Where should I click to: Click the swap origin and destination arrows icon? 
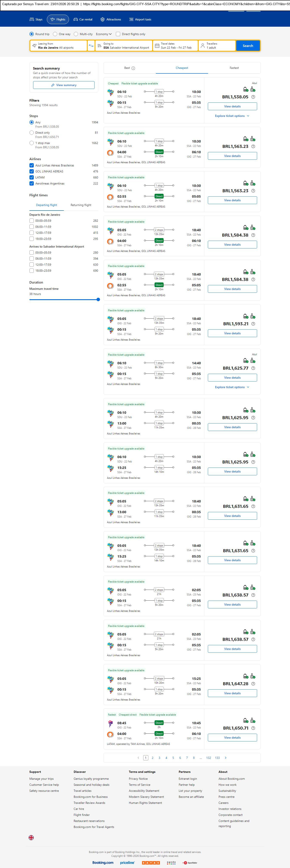[x=91, y=46]
